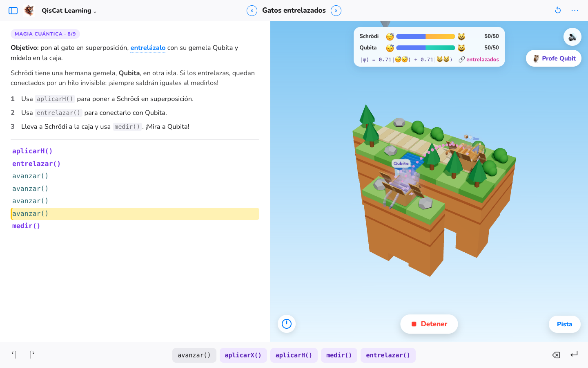This screenshot has height=368, width=588.
Task: Toggle the sidebar panel icon
Action: 13,11
